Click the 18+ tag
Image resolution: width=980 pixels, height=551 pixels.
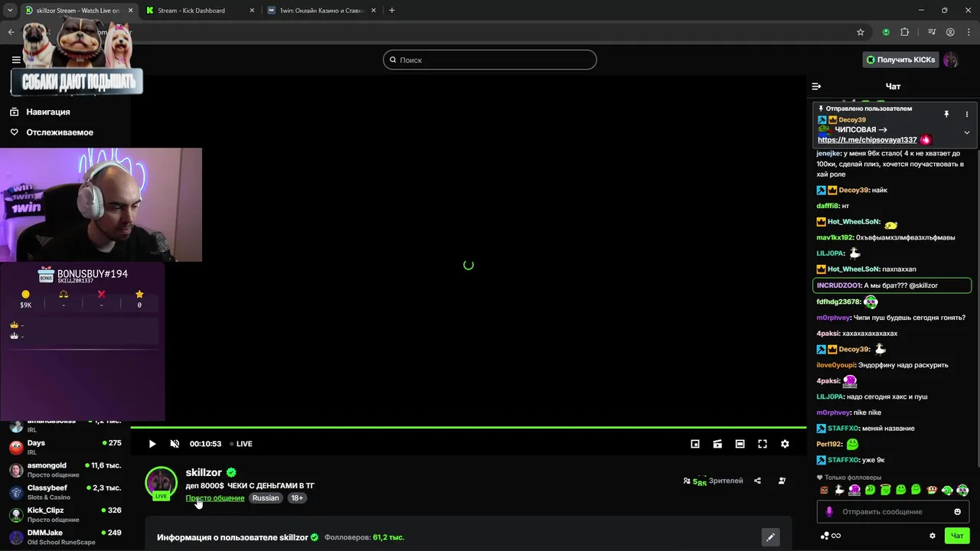[x=297, y=498]
